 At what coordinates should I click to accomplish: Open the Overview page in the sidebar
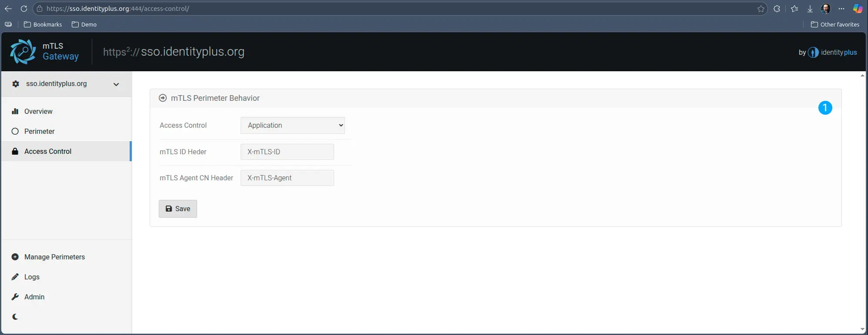(38, 111)
